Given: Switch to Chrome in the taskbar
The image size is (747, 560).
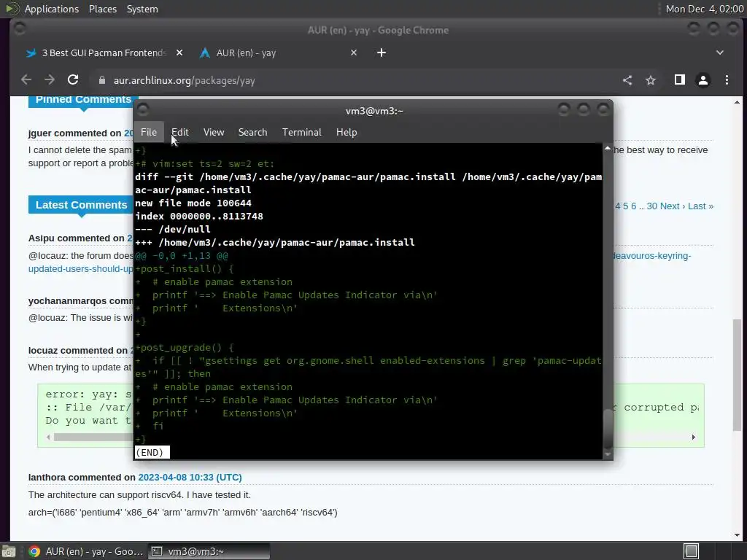Looking at the screenshot, I should tap(86, 551).
